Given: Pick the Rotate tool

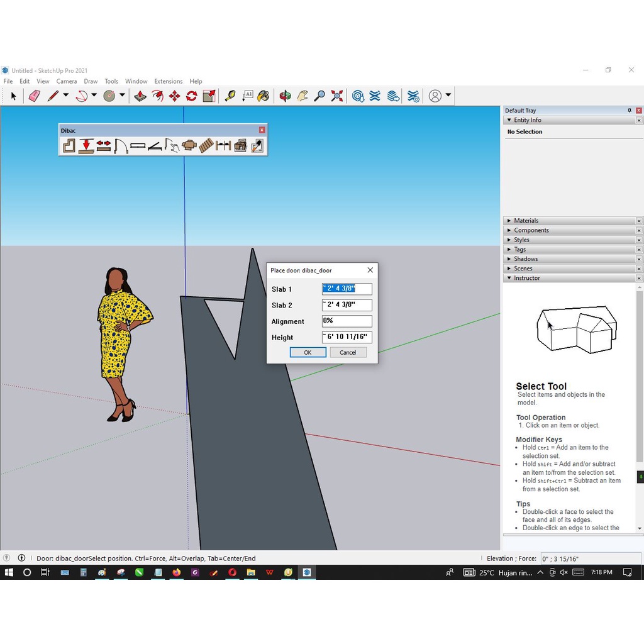Looking at the screenshot, I should point(192,96).
